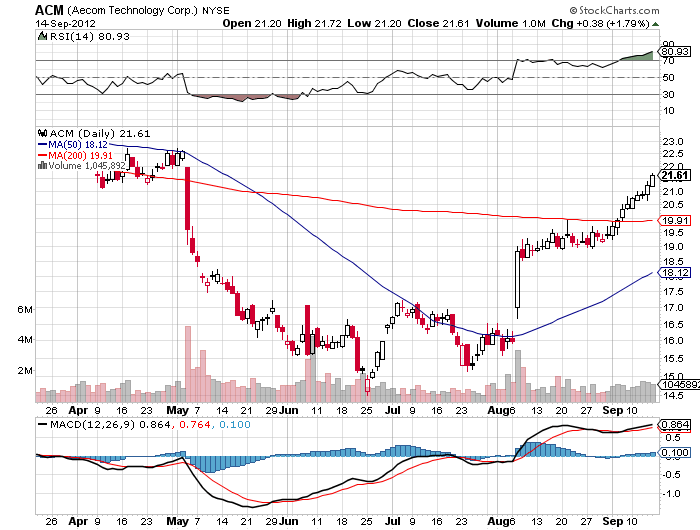Click the Chg +0.38 (+1.79%) value

(x=600, y=24)
